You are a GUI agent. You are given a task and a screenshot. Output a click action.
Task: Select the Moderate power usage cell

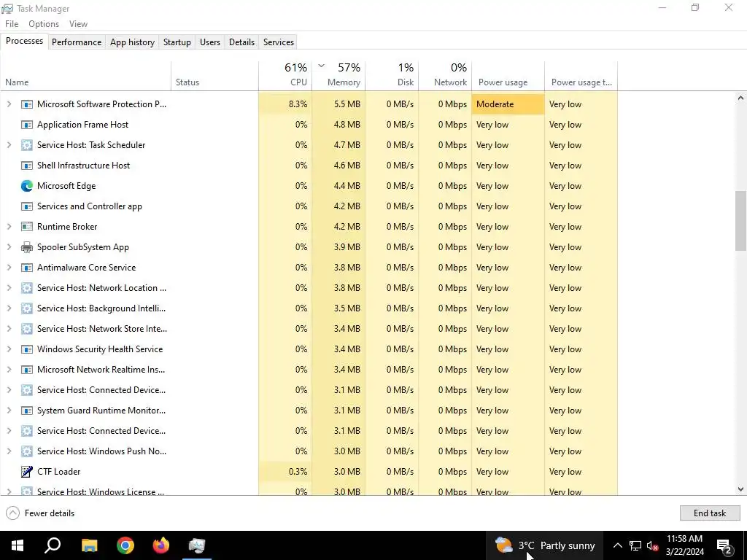[x=508, y=104]
